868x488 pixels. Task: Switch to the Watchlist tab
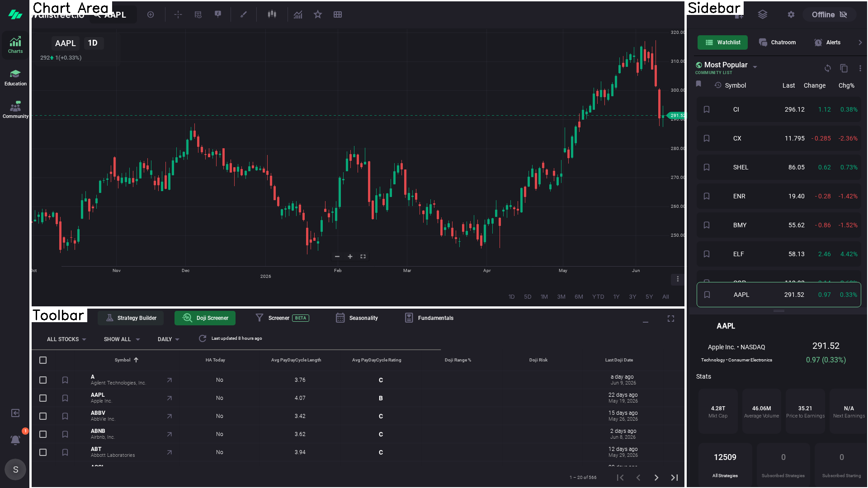pos(722,42)
